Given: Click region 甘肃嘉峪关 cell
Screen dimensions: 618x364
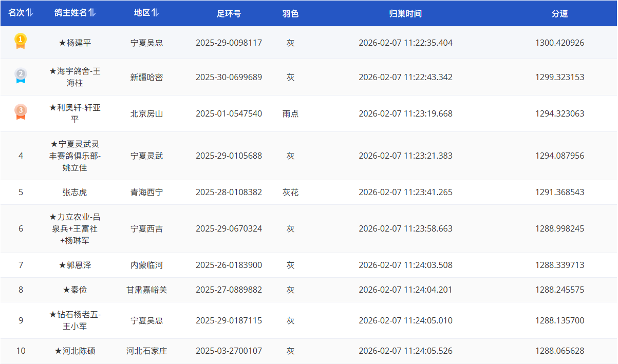Looking at the screenshot, I should coord(146,290).
